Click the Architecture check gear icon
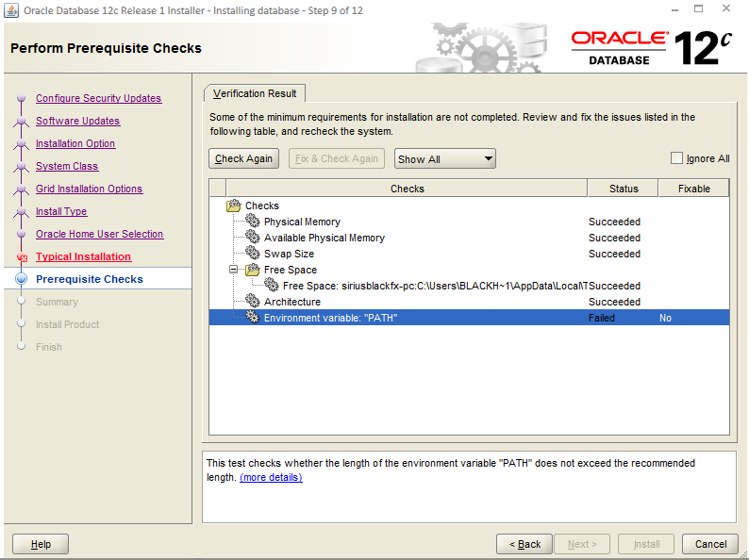 [252, 301]
